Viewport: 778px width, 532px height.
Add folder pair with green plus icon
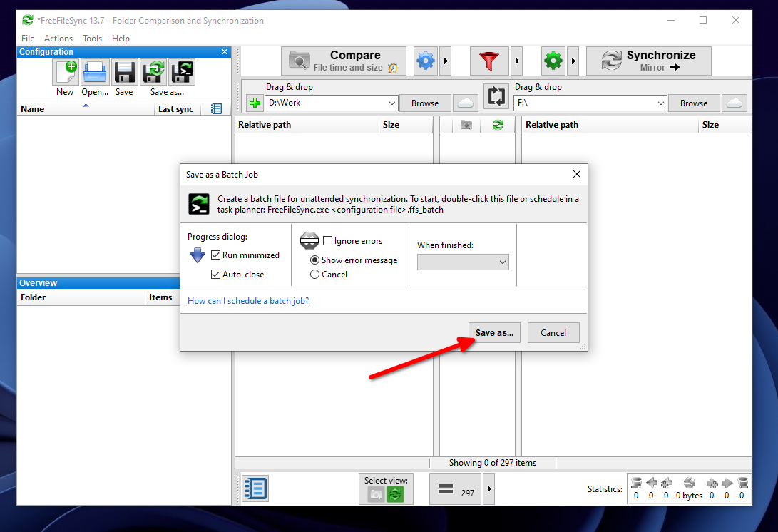255,103
